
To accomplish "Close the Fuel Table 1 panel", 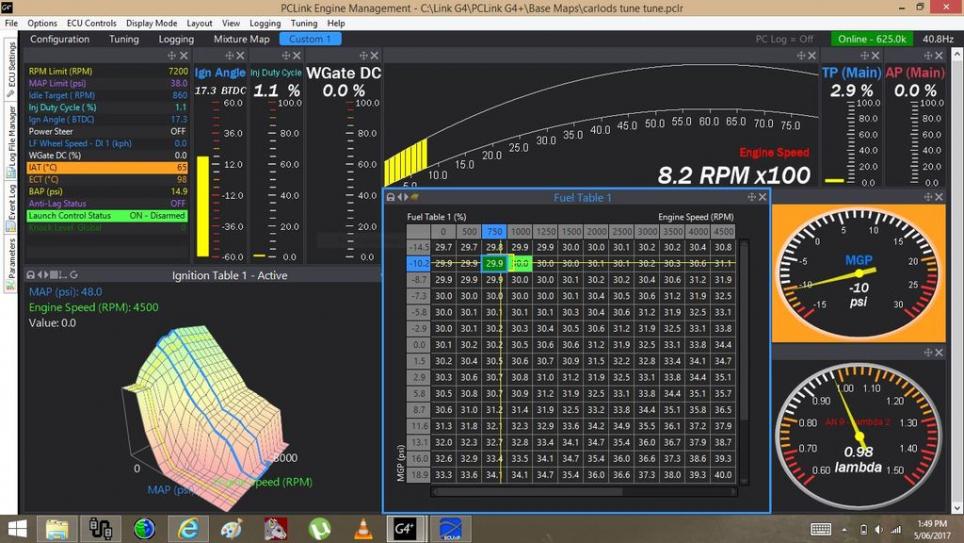I will pyautogui.click(x=762, y=197).
